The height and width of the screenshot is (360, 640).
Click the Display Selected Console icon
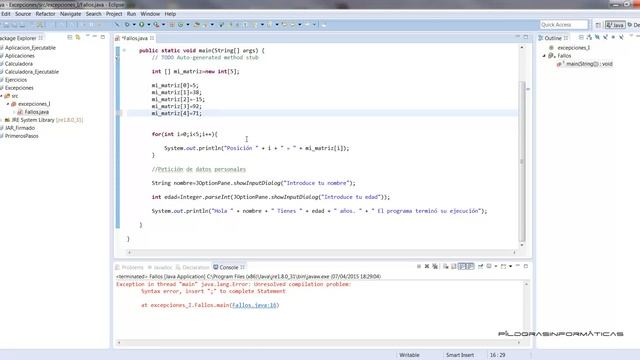coord(489,266)
